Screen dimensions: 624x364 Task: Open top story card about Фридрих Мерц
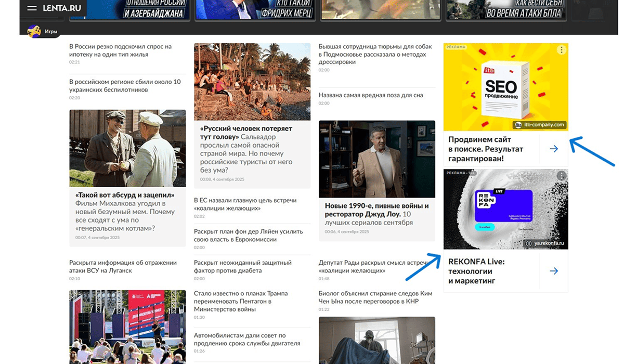[255, 9]
